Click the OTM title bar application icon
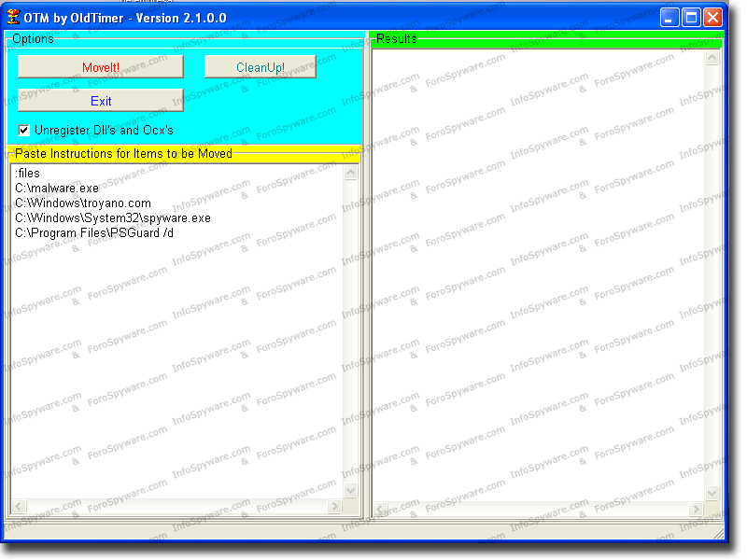The width and height of the screenshot is (747, 560). [x=13, y=18]
